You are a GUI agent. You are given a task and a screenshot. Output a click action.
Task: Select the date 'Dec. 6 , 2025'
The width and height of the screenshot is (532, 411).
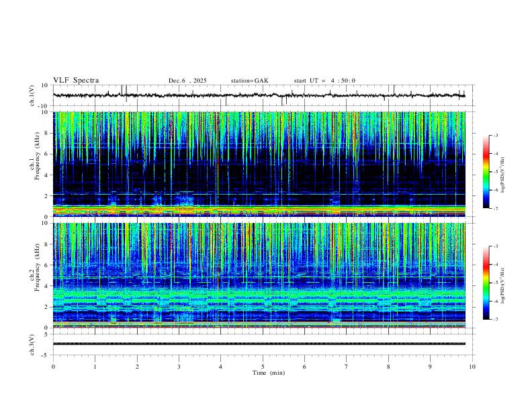187,81
